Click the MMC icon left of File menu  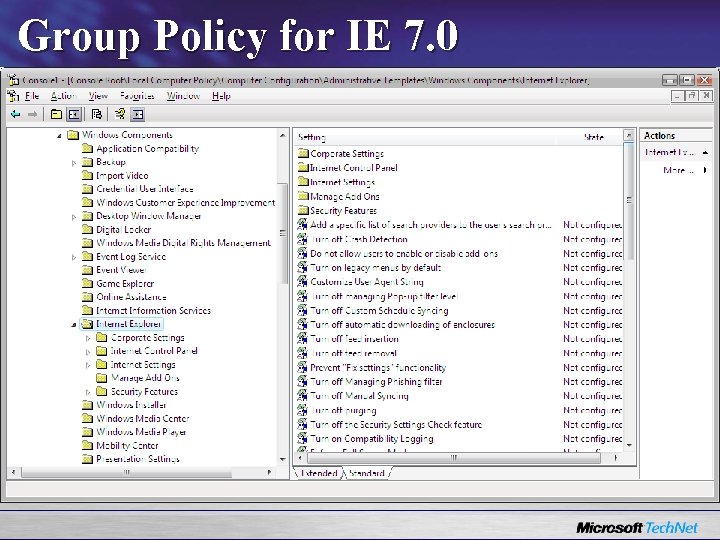point(13,96)
